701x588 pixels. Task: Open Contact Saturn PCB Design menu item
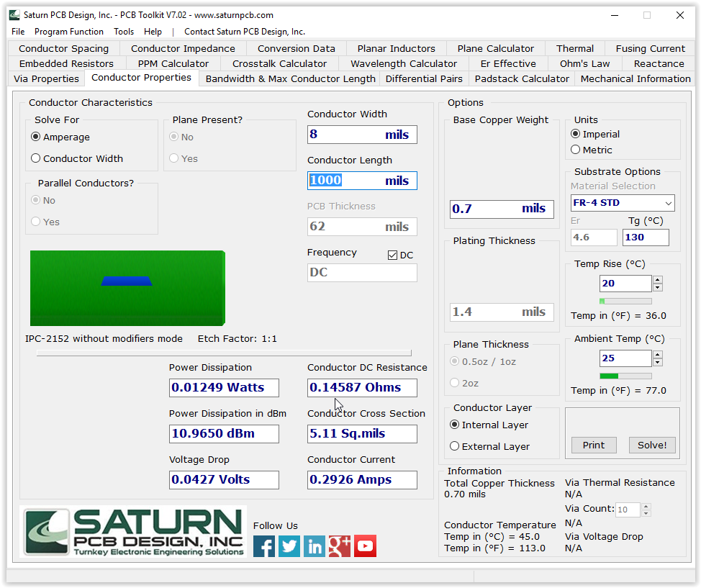245,32
